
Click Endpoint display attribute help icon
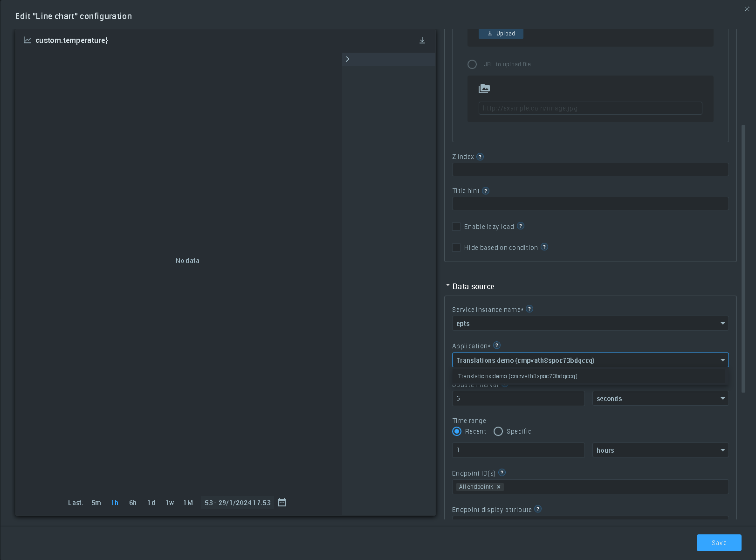(538, 509)
